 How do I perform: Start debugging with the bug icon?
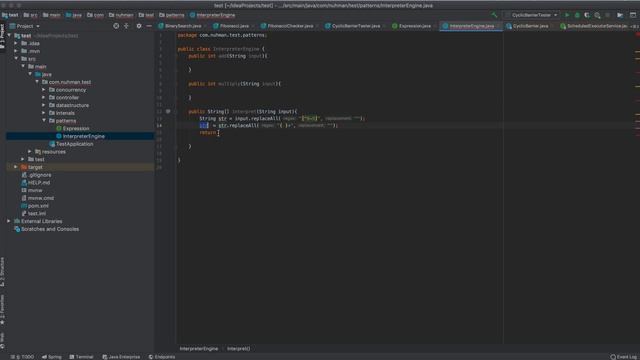point(577,15)
